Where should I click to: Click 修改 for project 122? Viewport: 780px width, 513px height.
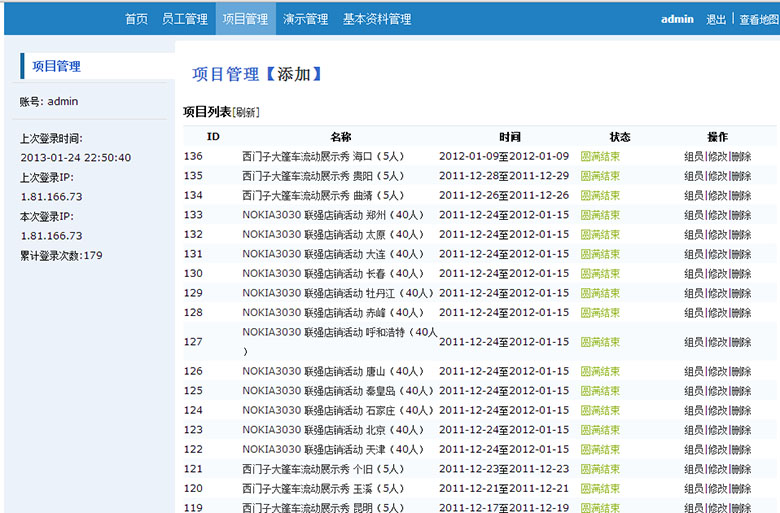(717, 449)
